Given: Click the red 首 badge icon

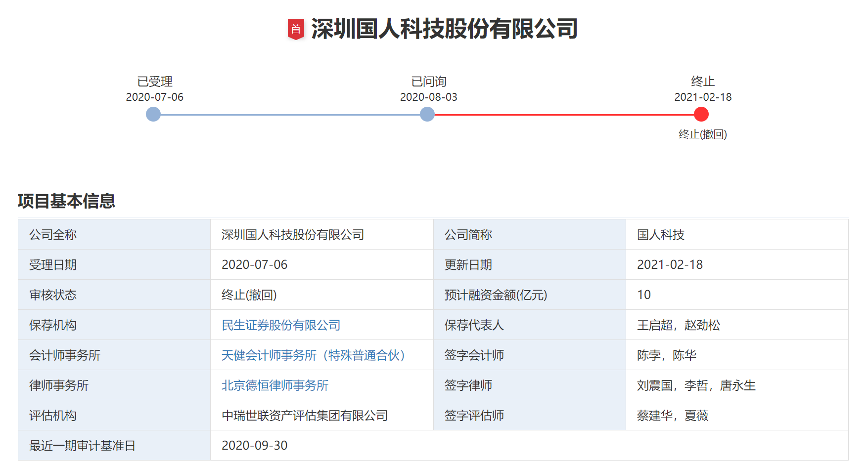Looking at the screenshot, I should [296, 29].
